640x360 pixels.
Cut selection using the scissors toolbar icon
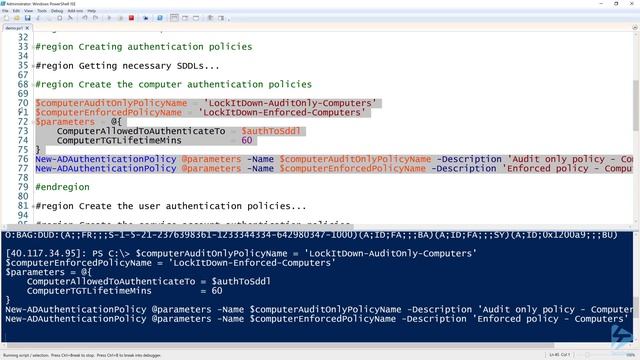(38, 18)
